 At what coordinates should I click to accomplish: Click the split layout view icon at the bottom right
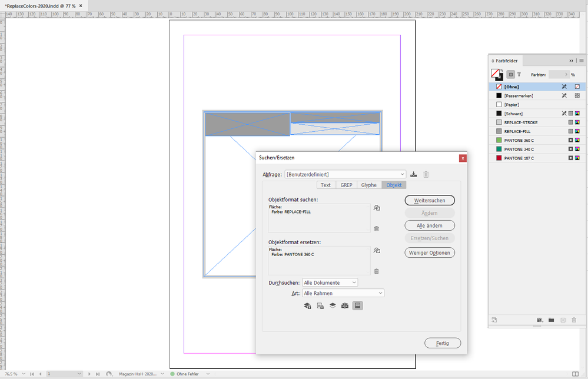(576, 374)
